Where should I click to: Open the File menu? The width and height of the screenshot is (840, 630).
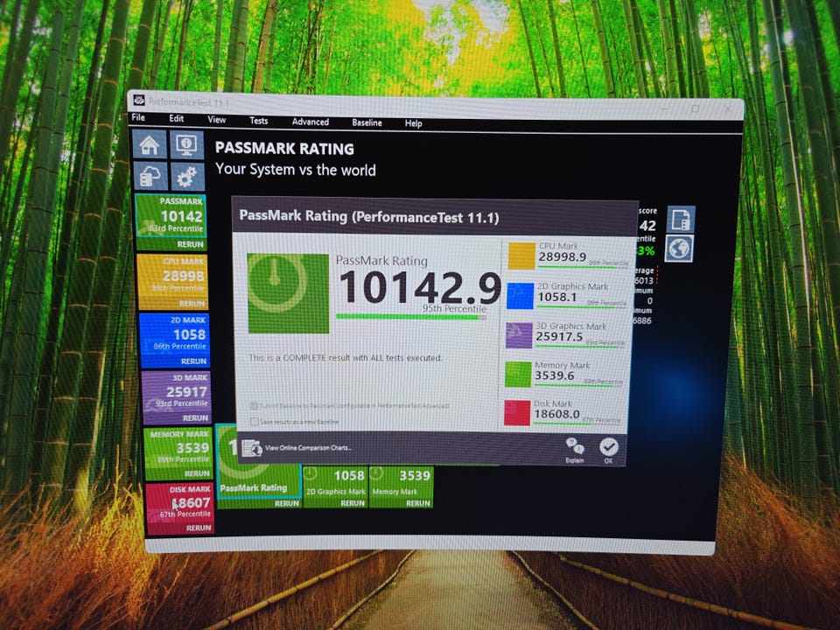(x=138, y=117)
